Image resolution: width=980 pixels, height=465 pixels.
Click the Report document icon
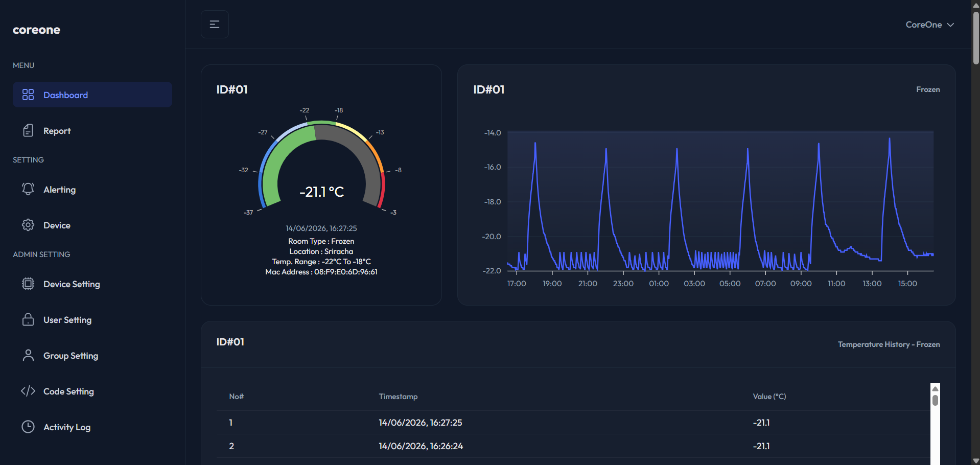pos(28,130)
